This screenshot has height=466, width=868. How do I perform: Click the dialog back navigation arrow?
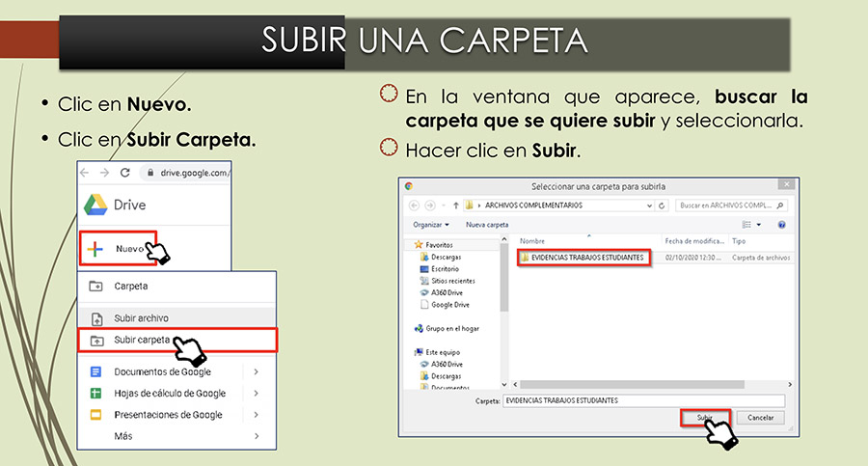tap(414, 206)
